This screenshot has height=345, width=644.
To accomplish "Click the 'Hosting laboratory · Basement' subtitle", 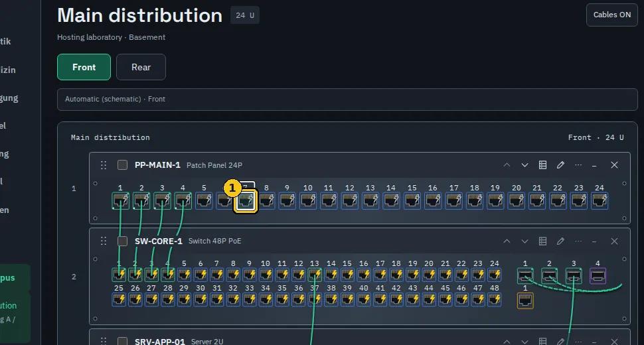I will [x=111, y=37].
